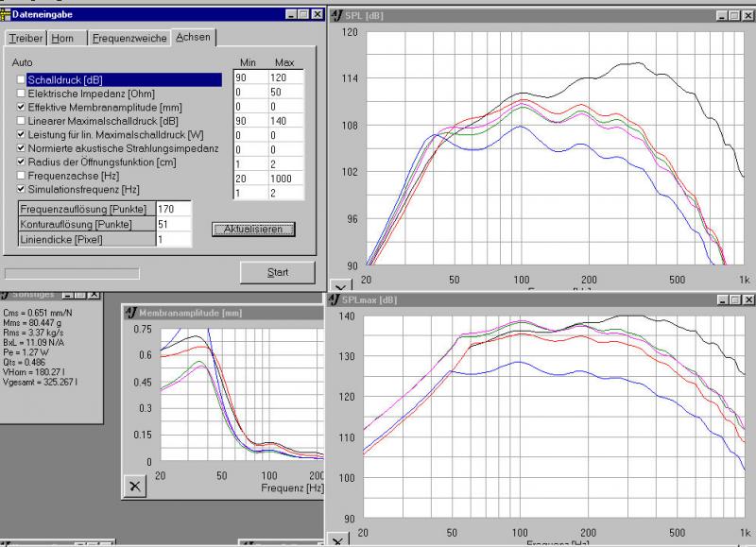The height and width of the screenshot is (547, 756).
Task: Switch to the Treiber tab
Action: (26, 38)
